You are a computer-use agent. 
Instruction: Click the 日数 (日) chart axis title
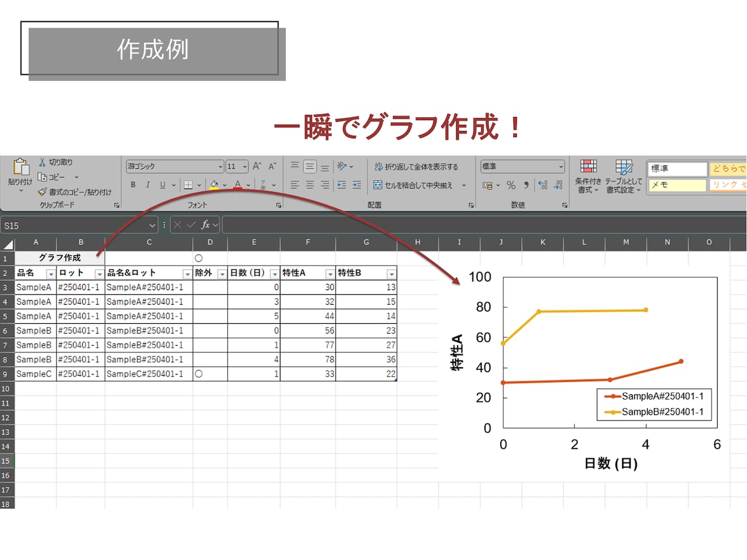(x=610, y=463)
